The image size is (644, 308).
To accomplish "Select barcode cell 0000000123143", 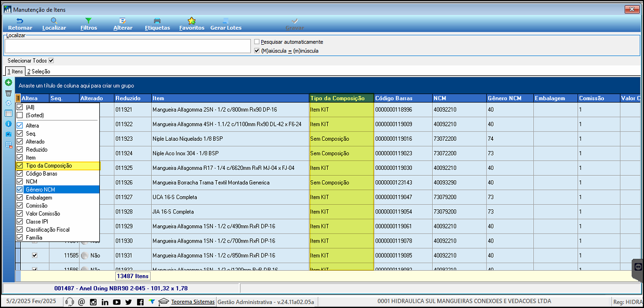I will click(403, 183).
